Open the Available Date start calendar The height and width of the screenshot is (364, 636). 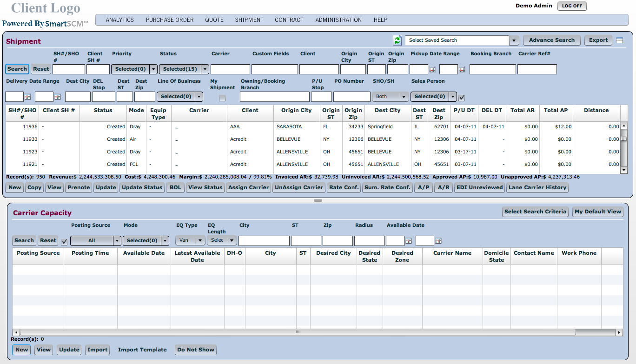[408, 241]
